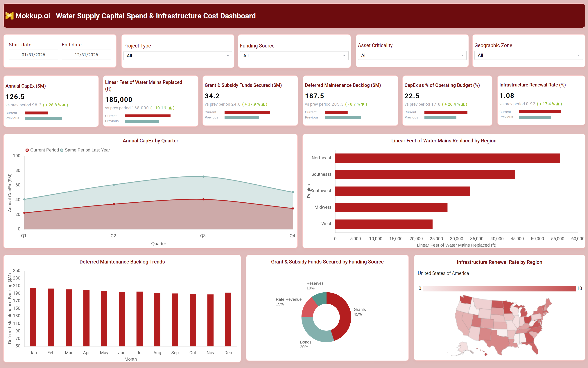Click the Q3 Current Period data point
This screenshot has width=588, height=368.
click(x=203, y=199)
